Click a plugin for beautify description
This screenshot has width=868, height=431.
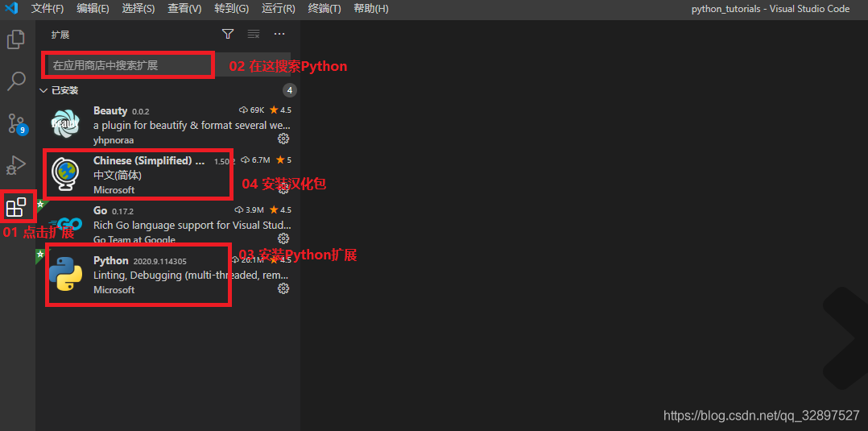(192, 126)
